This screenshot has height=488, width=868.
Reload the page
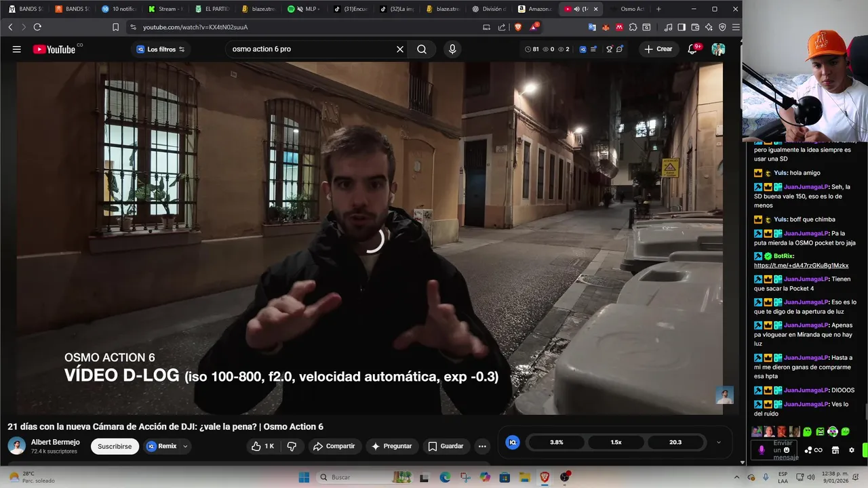point(37,27)
